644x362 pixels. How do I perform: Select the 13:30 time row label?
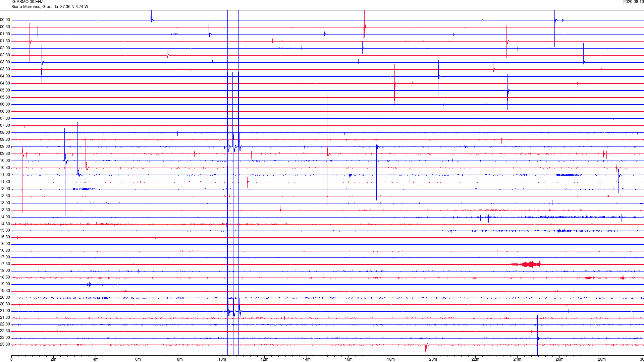5,210
